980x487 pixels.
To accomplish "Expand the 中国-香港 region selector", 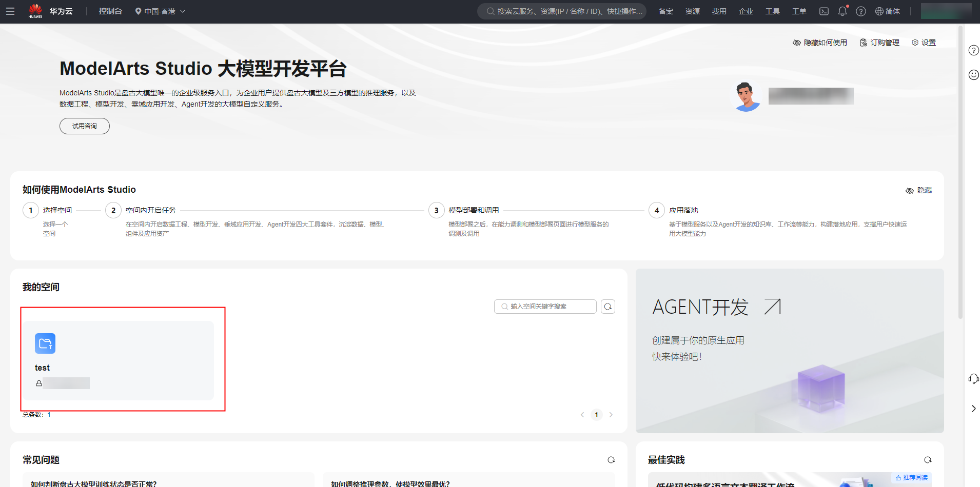I will (160, 11).
